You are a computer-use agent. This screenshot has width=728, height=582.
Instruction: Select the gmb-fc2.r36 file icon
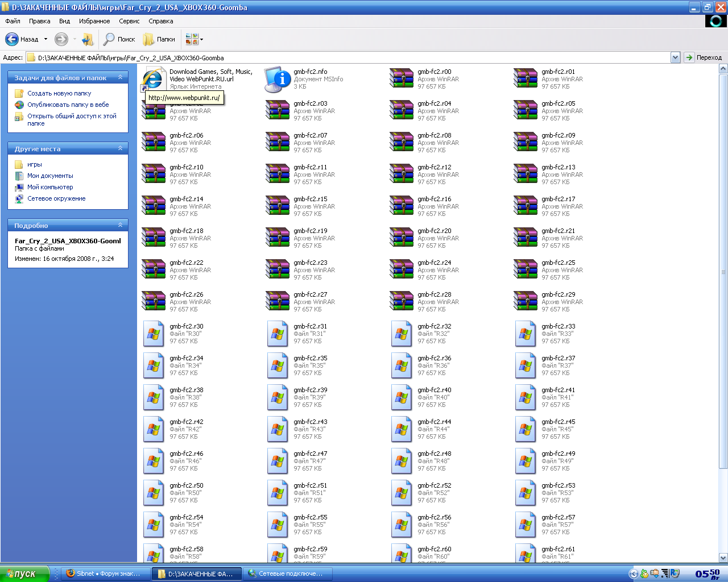coord(402,366)
